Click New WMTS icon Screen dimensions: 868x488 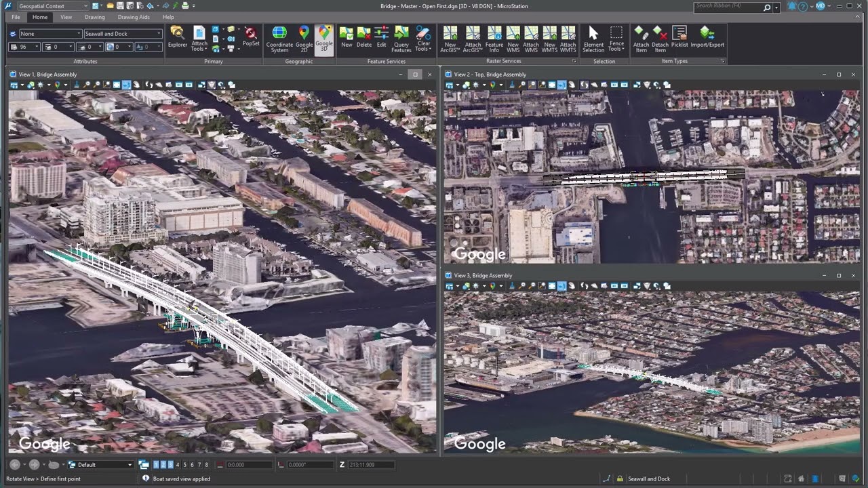point(549,39)
